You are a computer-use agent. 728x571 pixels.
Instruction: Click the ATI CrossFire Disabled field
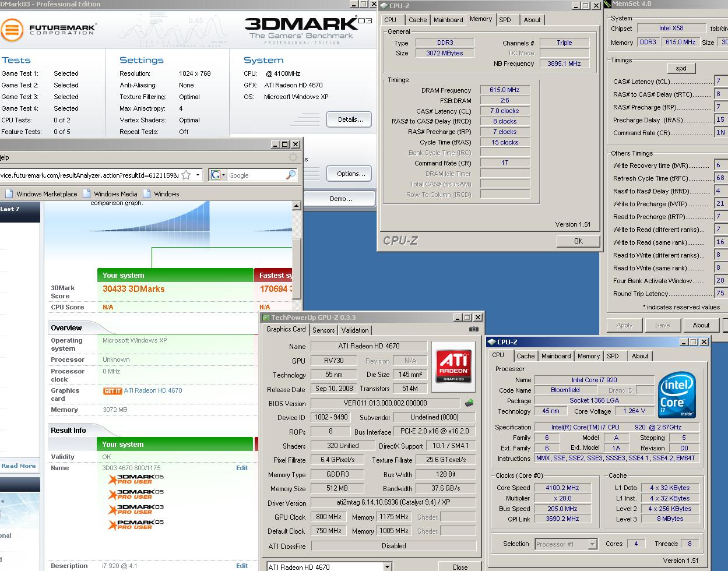(393, 546)
